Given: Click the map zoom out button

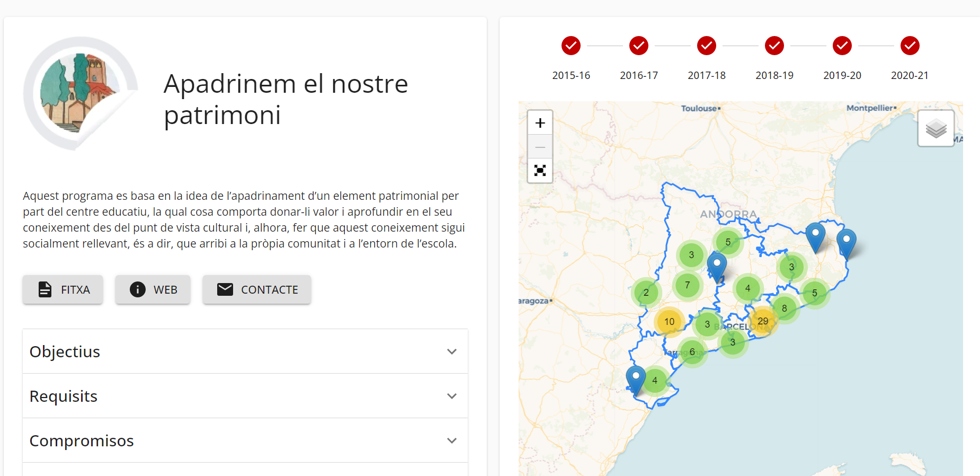Looking at the screenshot, I should pyautogui.click(x=540, y=147).
